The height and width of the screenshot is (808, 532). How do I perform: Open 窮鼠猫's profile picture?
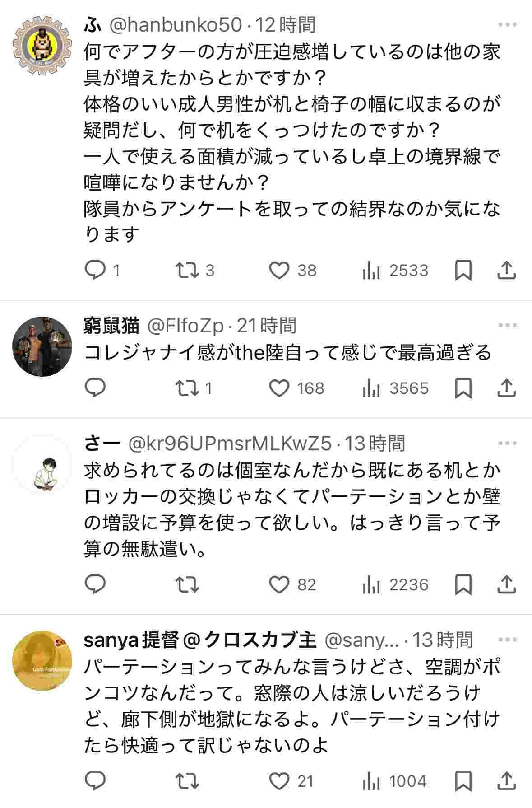(42, 346)
